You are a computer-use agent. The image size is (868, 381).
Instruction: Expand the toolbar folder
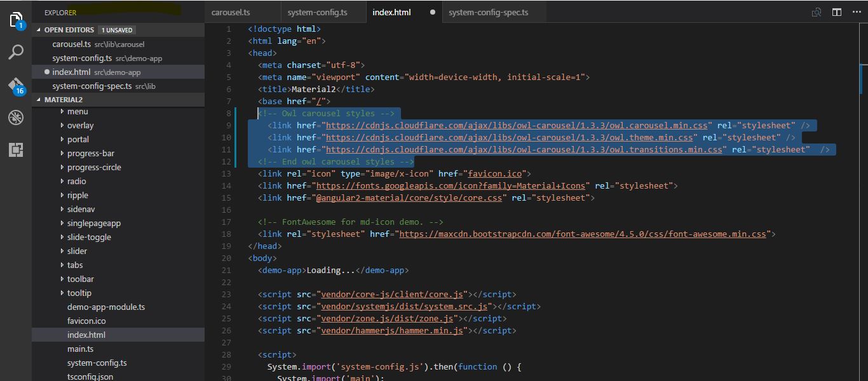(x=80, y=279)
